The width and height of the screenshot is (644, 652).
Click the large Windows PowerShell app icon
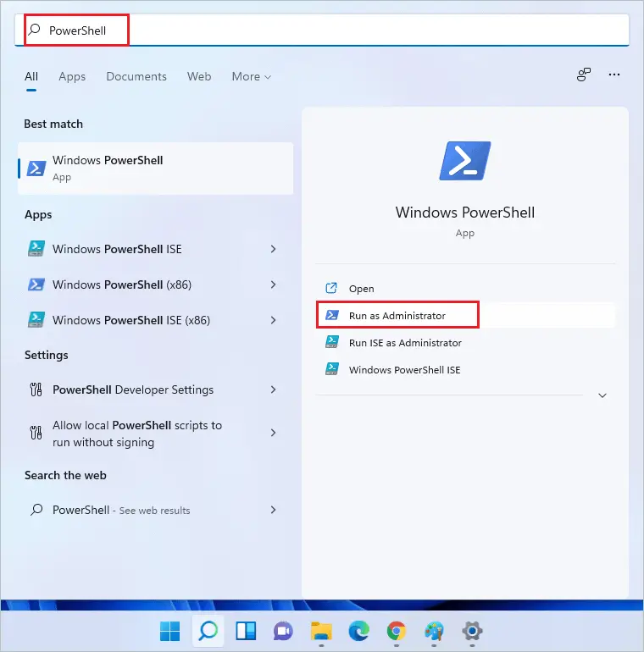click(x=464, y=161)
